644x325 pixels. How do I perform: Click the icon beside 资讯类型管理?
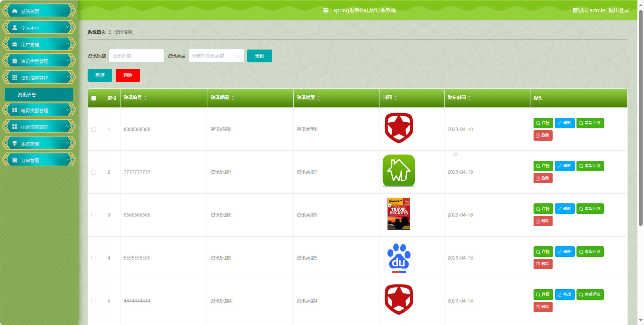(15, 61)
